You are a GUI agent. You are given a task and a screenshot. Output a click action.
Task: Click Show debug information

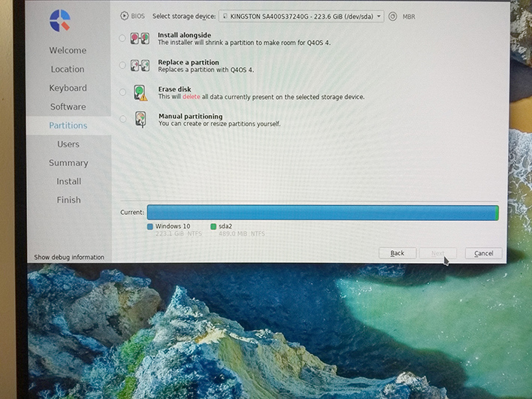[x=69, y=257]
